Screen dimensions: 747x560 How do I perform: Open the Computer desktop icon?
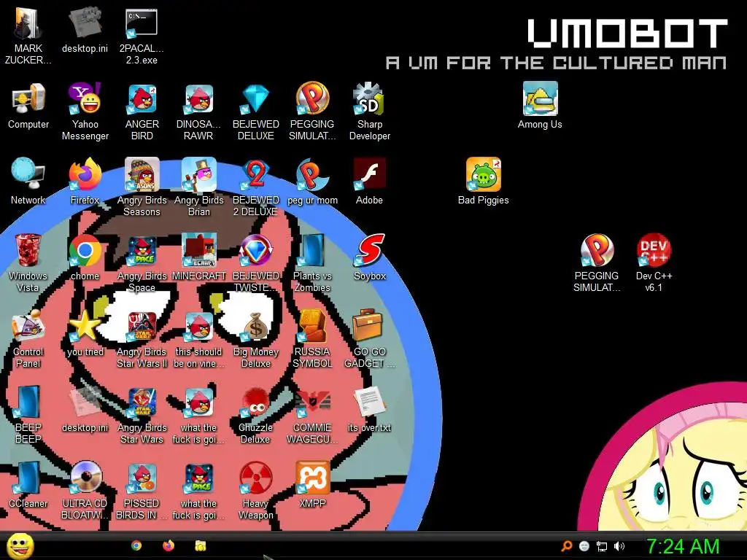pos(28,99)
